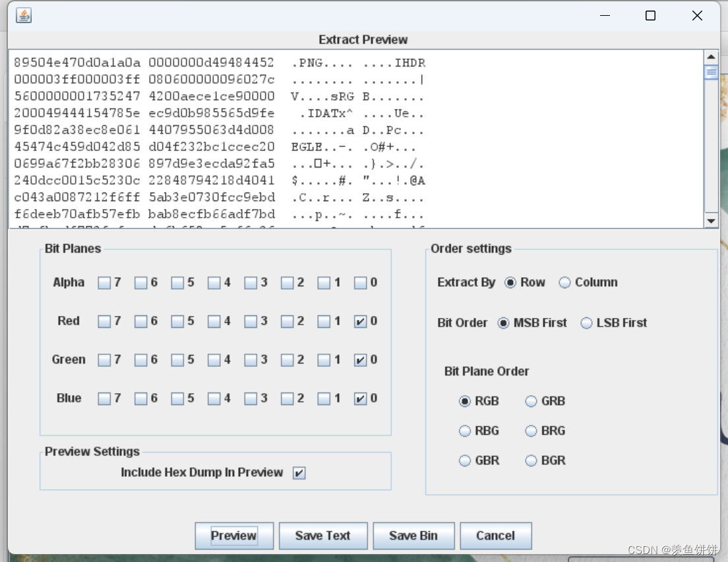This screenshot has width=728, height=562.
Task: Choose RBG bit plane order
Action: (x=464, y=431)
